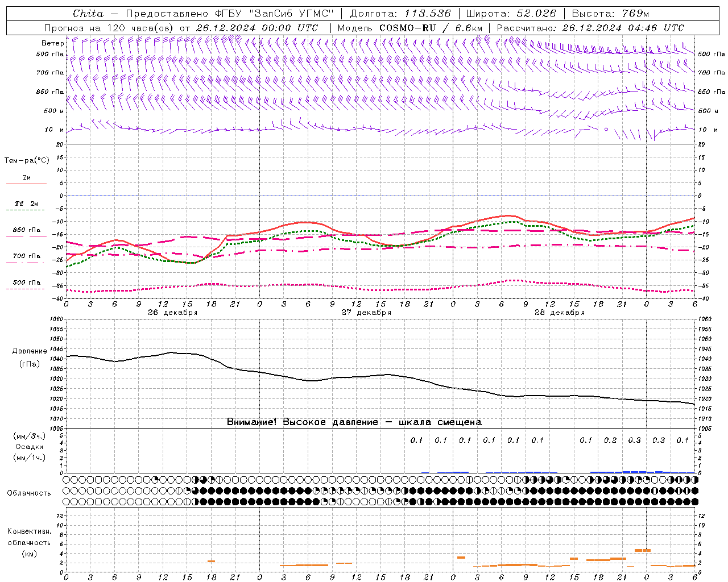Select "Прогноз на 120 часа(ов)" forecast text
The width and height of the screenshot is (728, 582).
pyautogui.click(x=109, y=28)
